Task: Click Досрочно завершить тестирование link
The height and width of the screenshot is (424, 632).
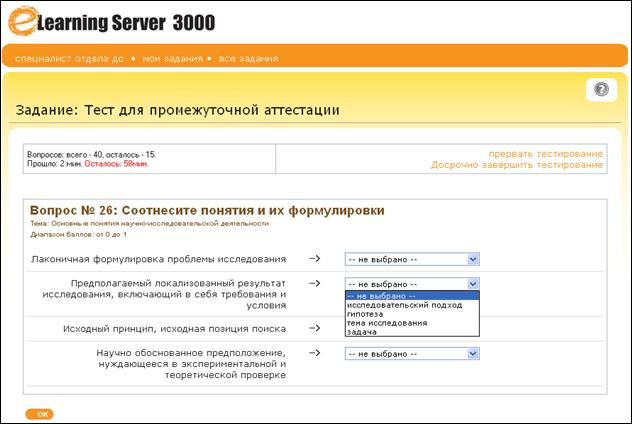Action: coord(517,165)
